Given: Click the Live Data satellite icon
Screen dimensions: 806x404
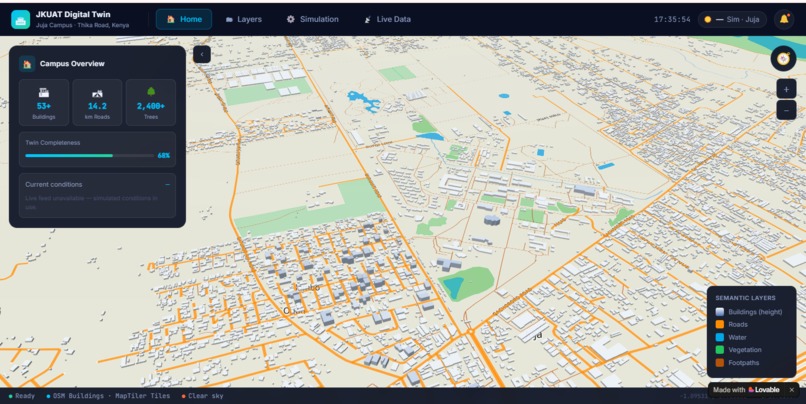Looking at the screenshot, I should pos(368,20).
